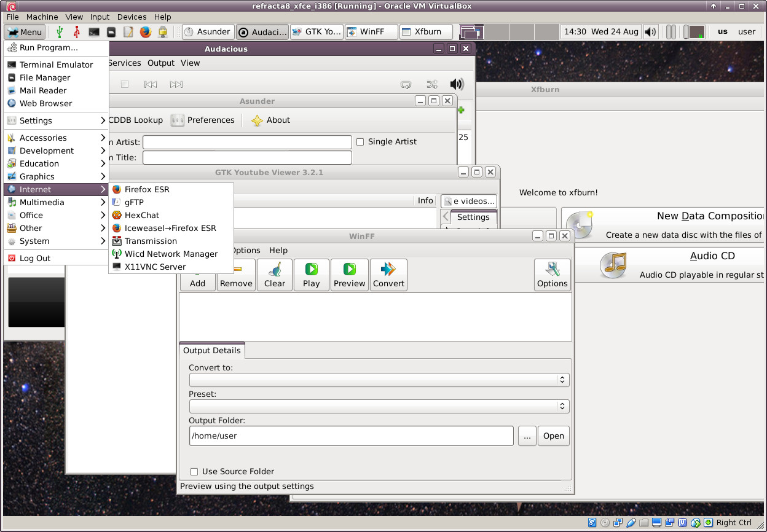Expand the Settings submenu
The image size is (767, 532).
point(56,120)
